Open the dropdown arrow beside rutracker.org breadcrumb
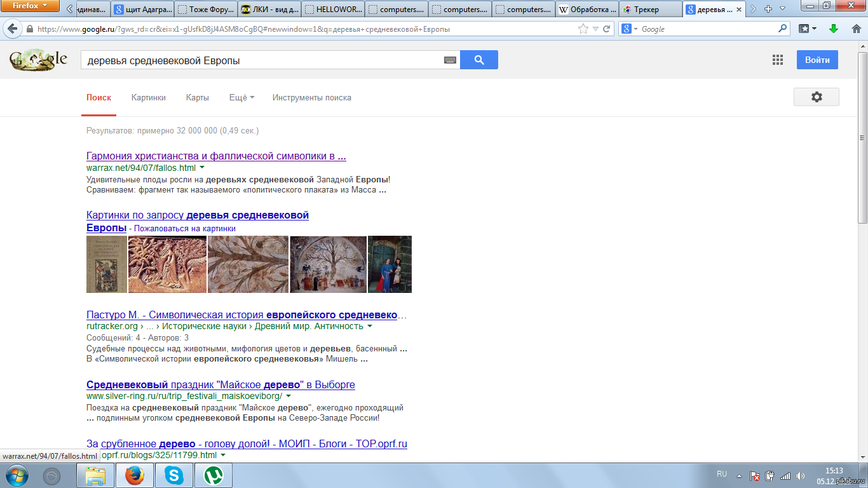 click(x=370, y=327)
